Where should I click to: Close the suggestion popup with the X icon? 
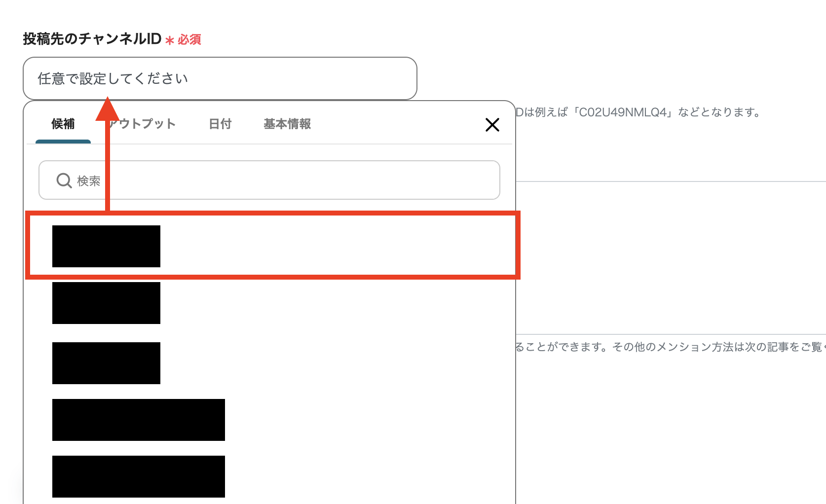(492, 125)
